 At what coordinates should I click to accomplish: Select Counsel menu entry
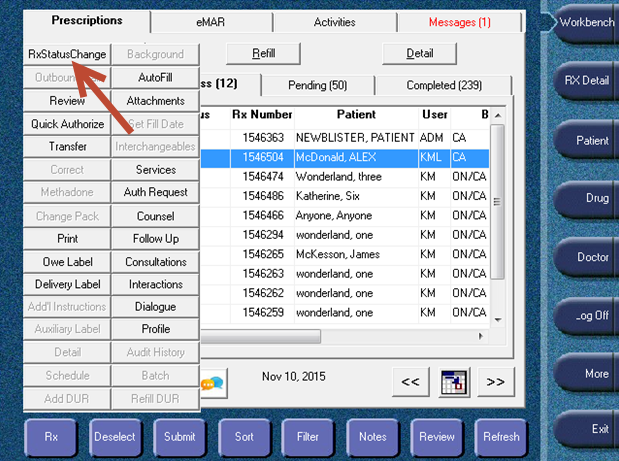[x=156, y=216]
